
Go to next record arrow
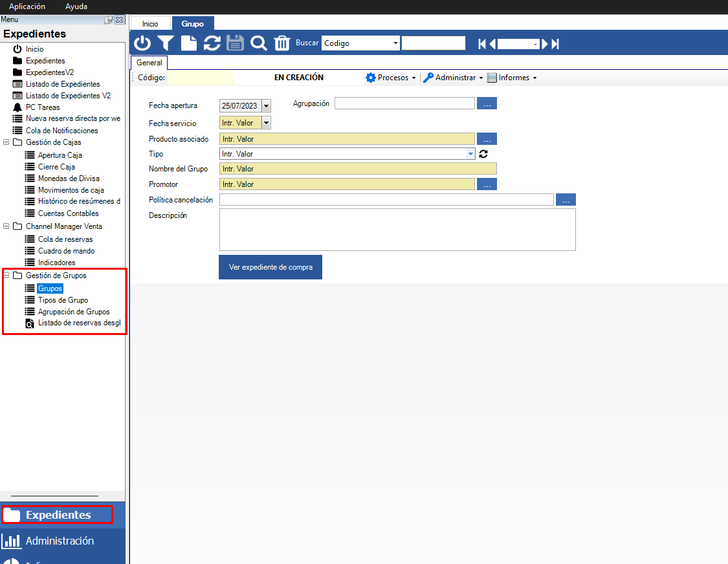[x=545, y=43]
